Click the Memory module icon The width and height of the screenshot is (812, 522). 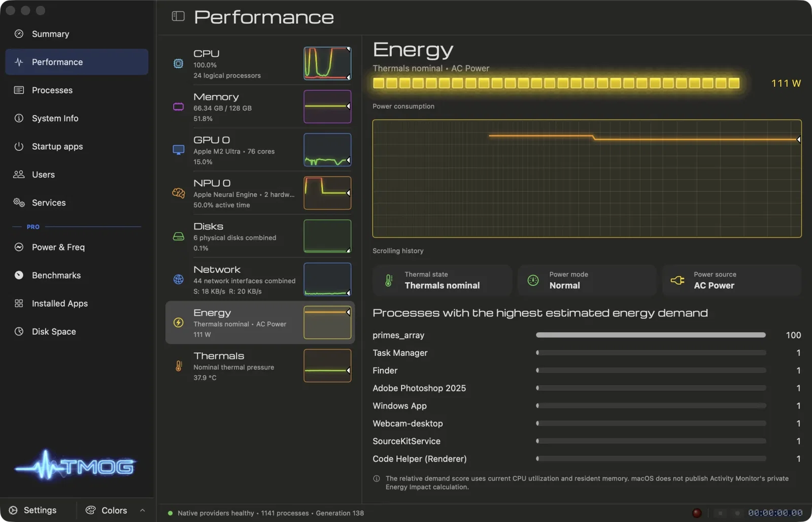pos(178,107)
